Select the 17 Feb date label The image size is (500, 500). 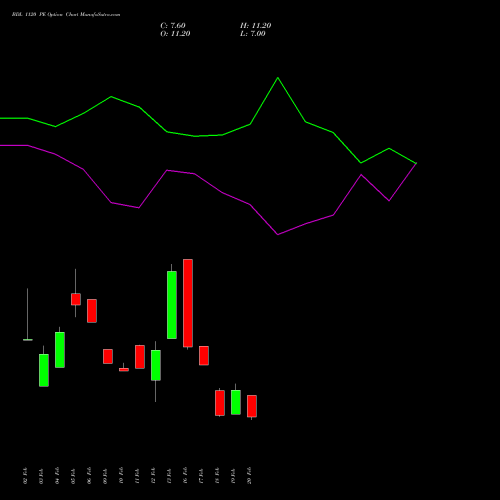click(201, 476)
